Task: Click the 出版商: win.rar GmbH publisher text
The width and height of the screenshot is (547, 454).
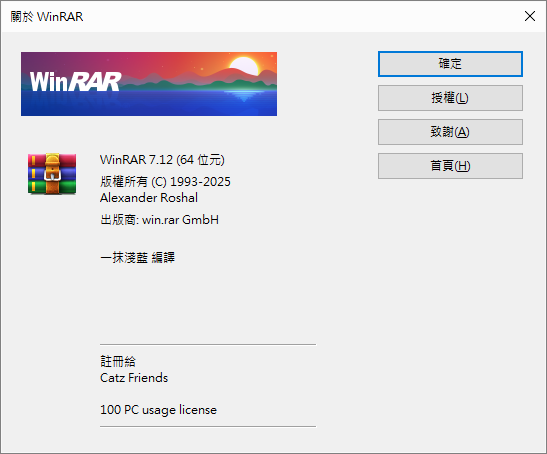Action: (159, 220)
